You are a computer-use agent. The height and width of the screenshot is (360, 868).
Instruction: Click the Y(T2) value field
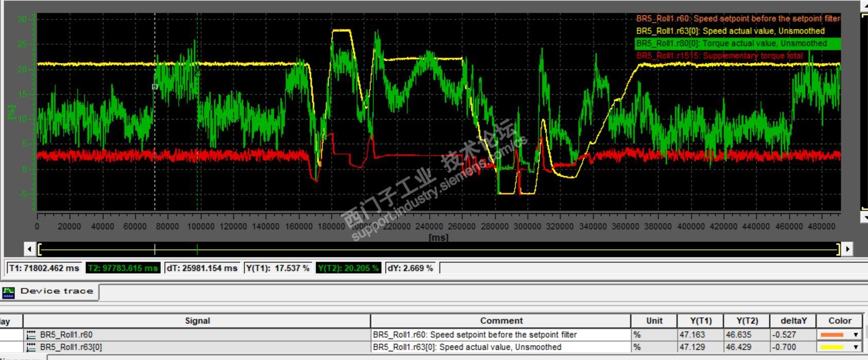[x=349, y=268]
